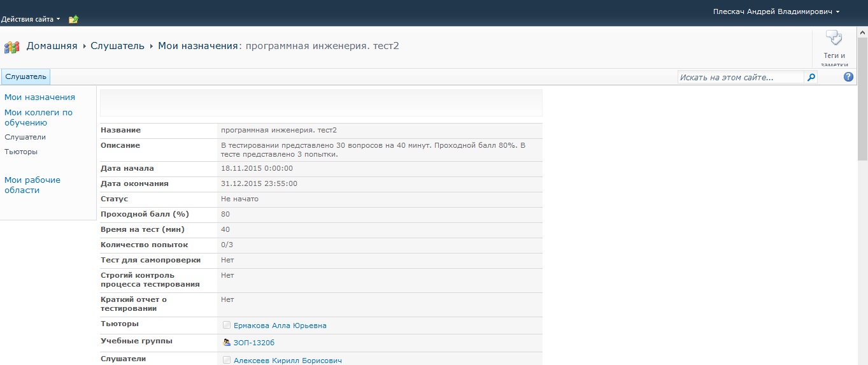Open the Tags and Notes icon

pos(834,38)
